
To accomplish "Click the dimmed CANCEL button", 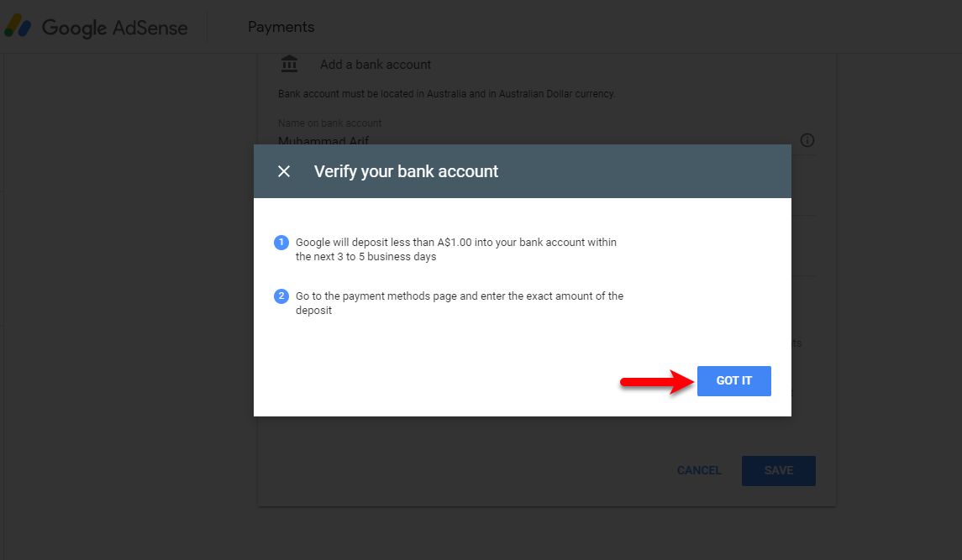I will point(699,470).
